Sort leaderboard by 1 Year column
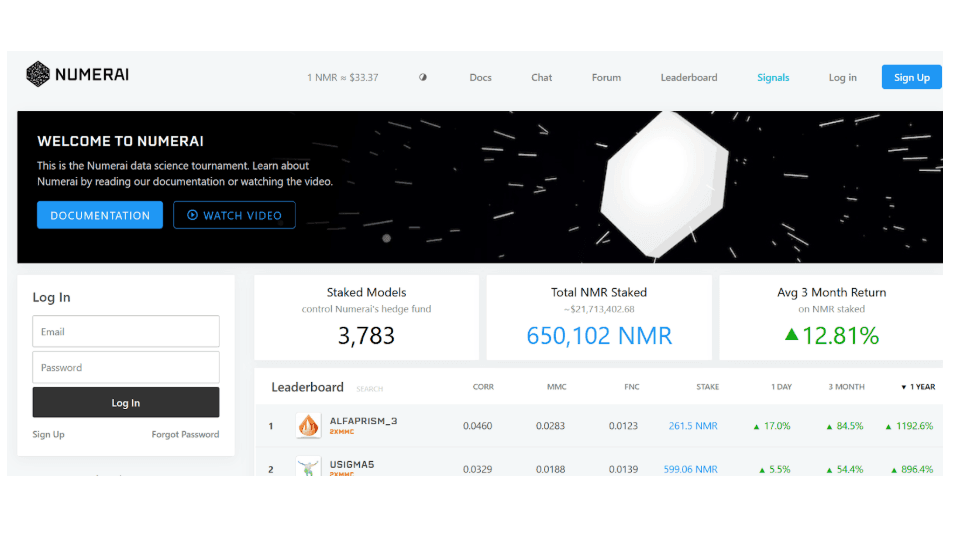 (x=918, y=387)
